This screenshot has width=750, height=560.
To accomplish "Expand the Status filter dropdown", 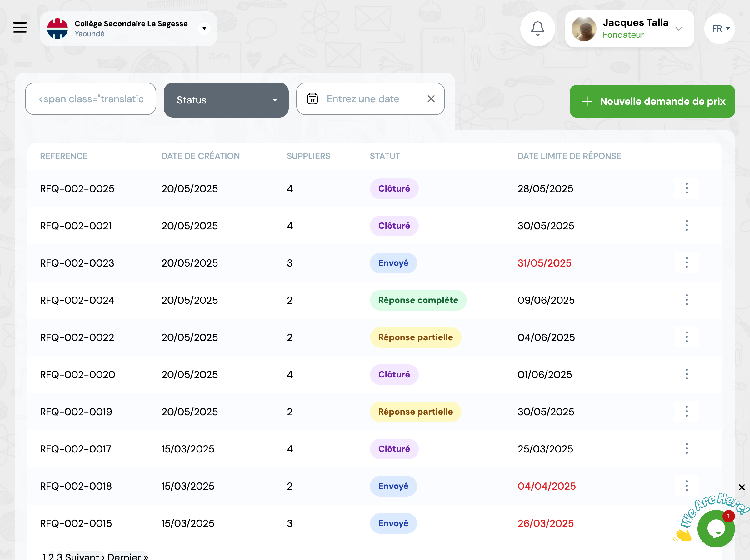I will (x=226, y=100).
